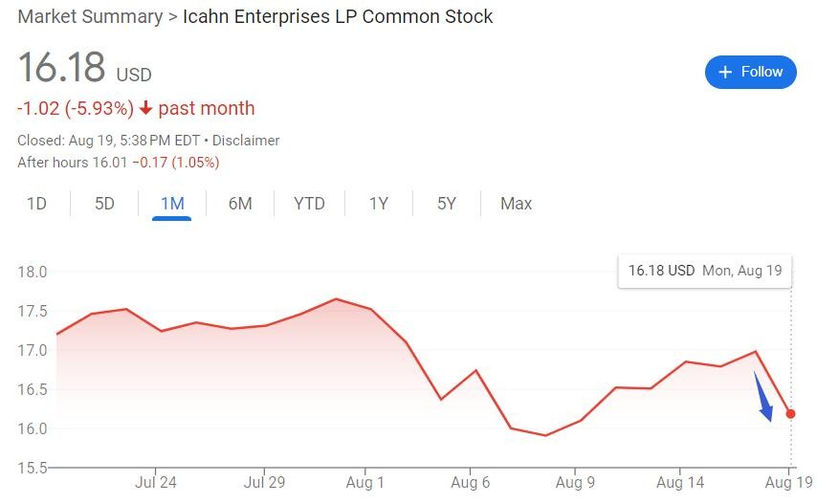
Task: Click the Icahn Enterprises stock title
Action: (337, 17)
